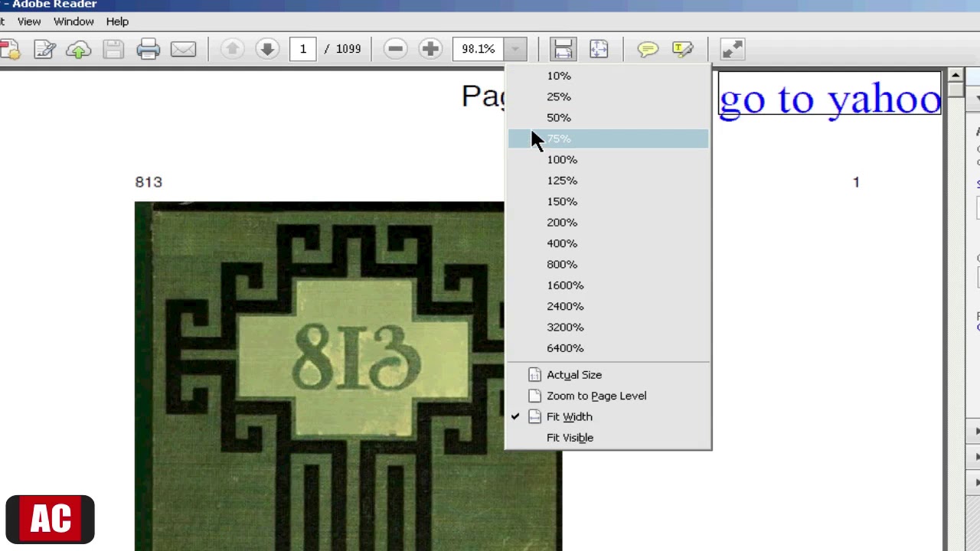980x551 pixels.
Task: Click the zoom value field showing 98.1%
Action: 479,49
